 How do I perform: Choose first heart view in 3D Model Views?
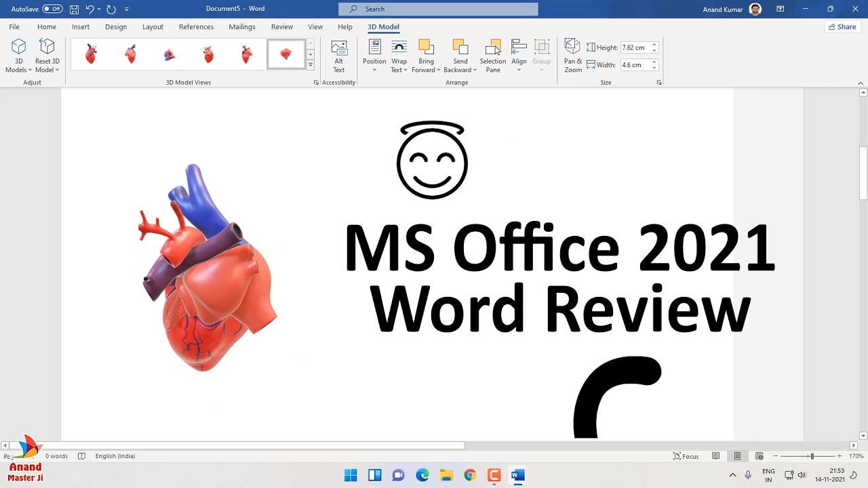click(x=91, y=54)
